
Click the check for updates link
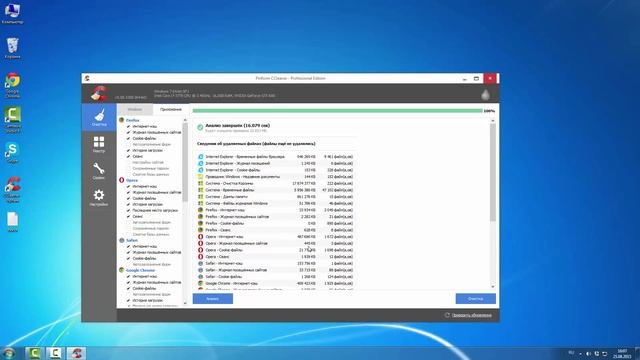click(x=471, y=315)
